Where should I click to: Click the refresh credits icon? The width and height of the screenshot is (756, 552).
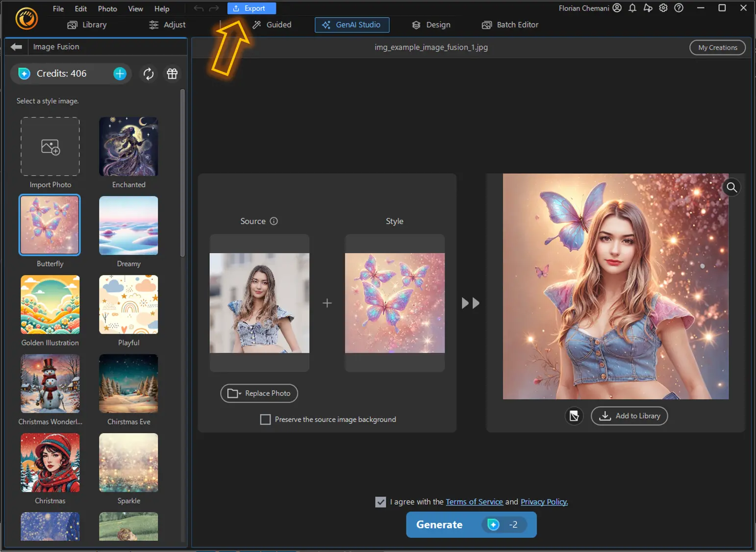tap(149, 74)
